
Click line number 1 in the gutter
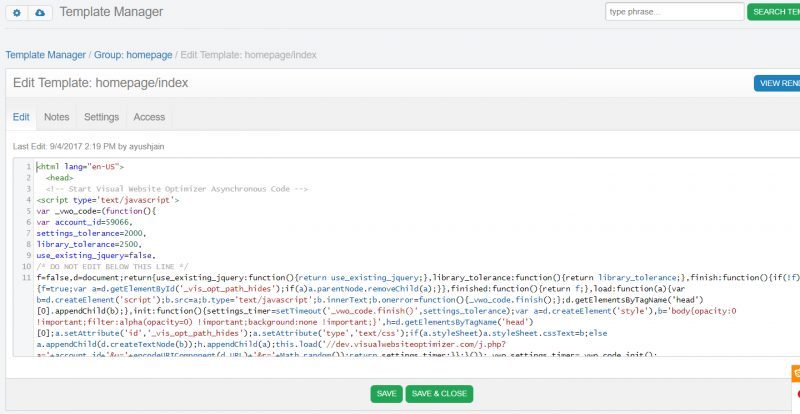click(x=30, y=166)
